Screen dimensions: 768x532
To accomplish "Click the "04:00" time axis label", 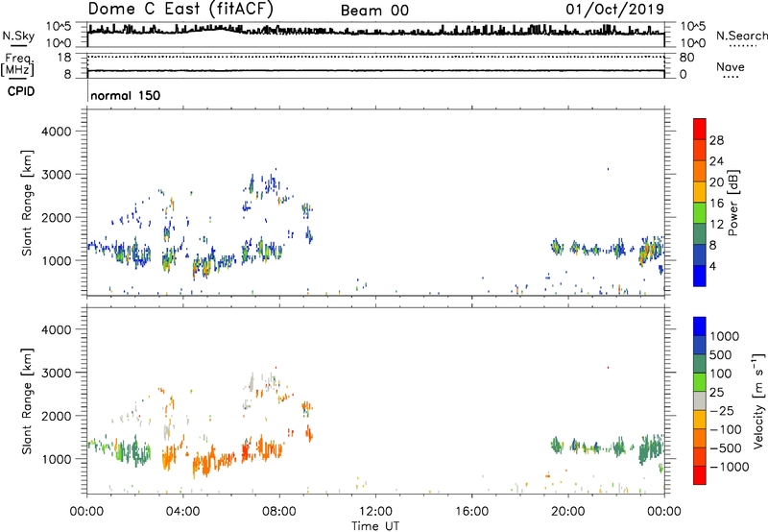I will pyautogui.click(x=183, y=512).
